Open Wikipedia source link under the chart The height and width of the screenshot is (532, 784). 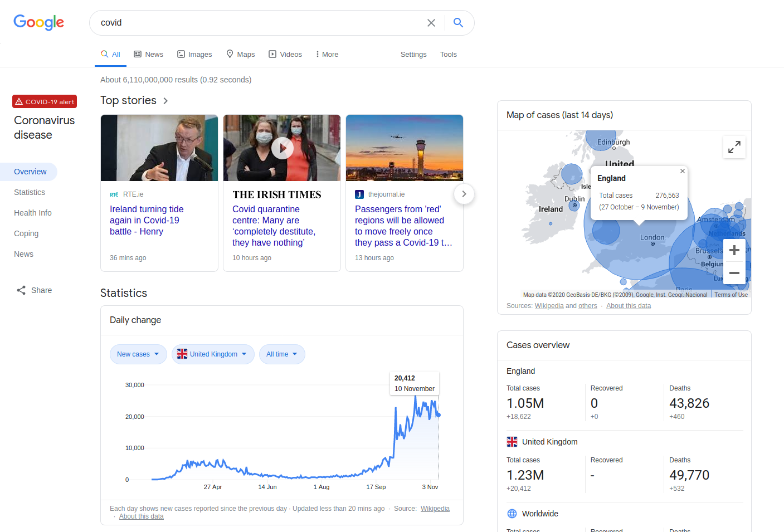click(x=435, y=509)
